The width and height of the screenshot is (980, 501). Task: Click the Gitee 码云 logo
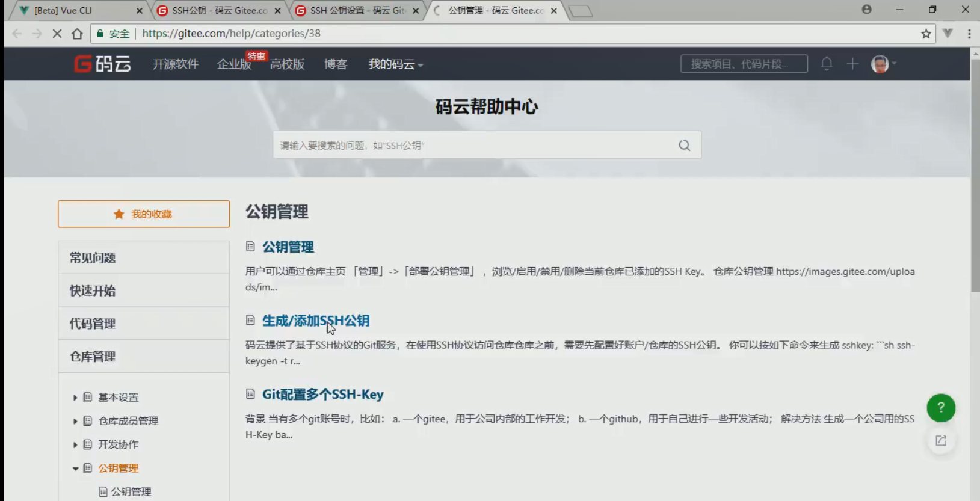102,64
